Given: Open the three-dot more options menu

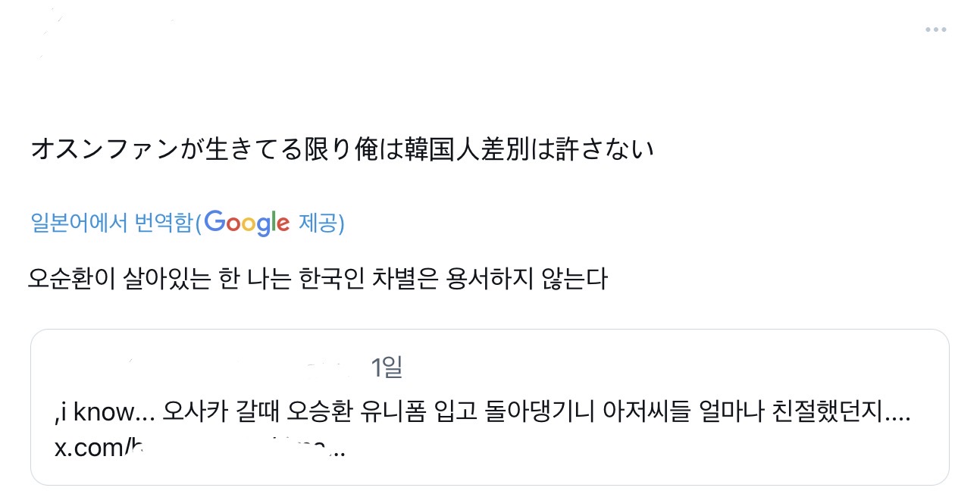Looking at the screenshot, I should [x=936, y=30].
